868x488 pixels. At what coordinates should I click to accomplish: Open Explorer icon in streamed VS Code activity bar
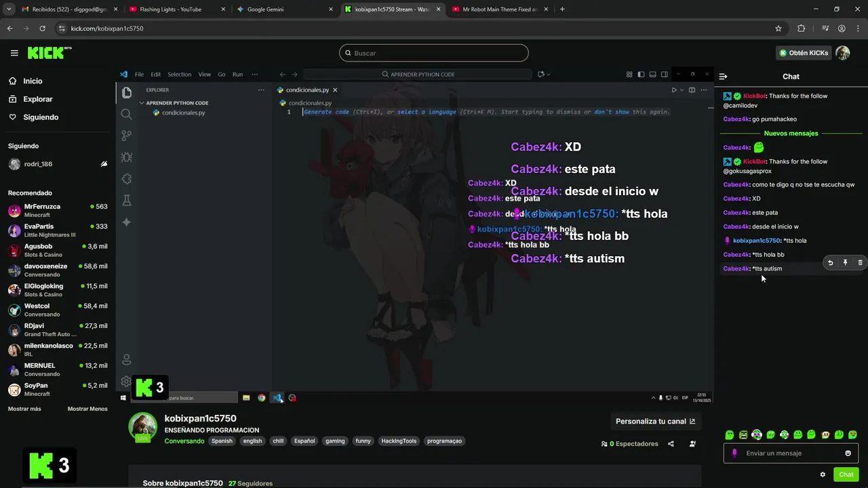127,93
